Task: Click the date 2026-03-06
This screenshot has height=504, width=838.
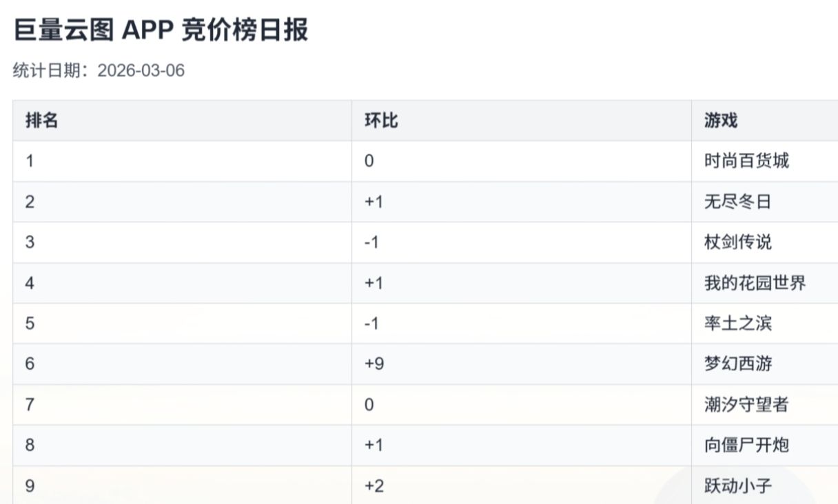Action: pos(141,71)
